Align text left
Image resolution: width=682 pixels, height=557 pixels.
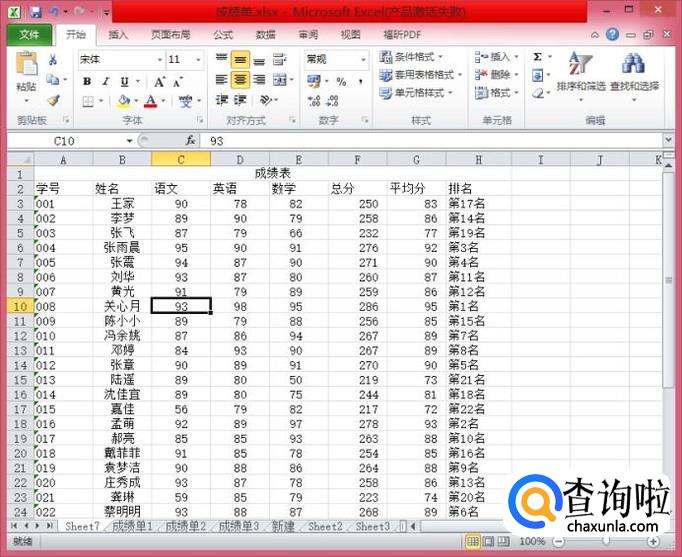coord(222,80)
